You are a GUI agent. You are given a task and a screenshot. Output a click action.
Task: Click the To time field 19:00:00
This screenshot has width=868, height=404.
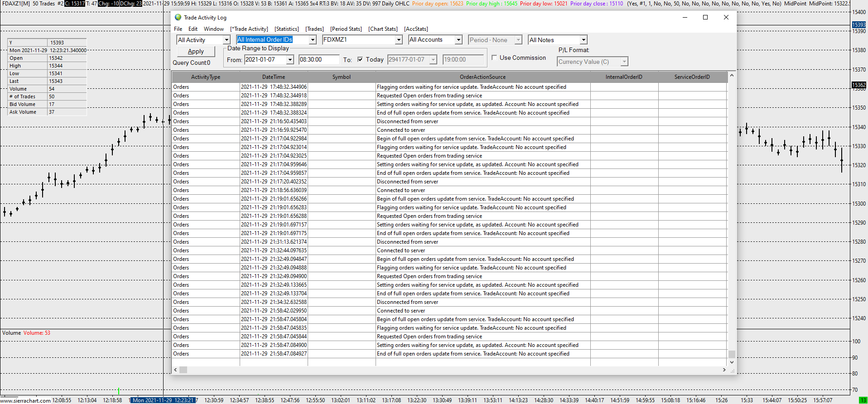(463, 60)
